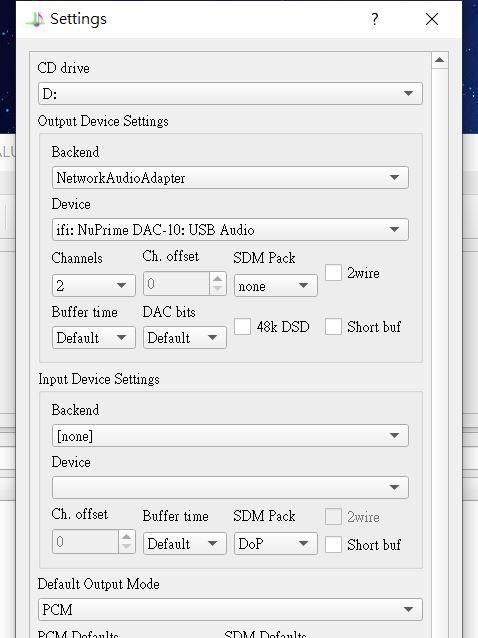Open the help question mark button
Viewport: 478px width, 638px height.
pyautogui.click(x=374, y=19)
